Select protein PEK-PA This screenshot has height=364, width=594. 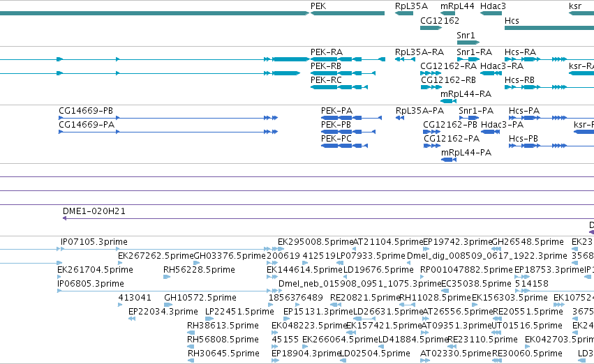[x=336, y=110]
